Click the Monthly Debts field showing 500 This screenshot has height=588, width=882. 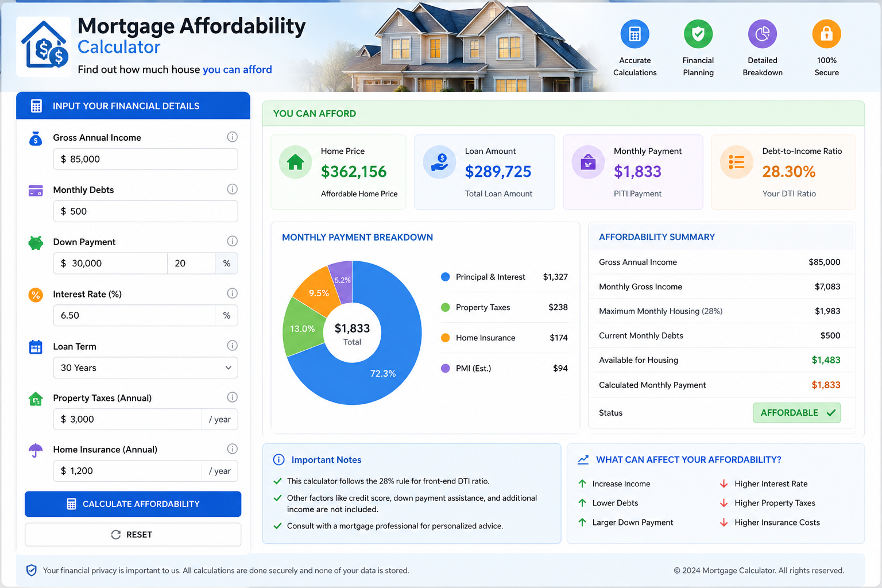pyautogui.click(x=145, y=211)
